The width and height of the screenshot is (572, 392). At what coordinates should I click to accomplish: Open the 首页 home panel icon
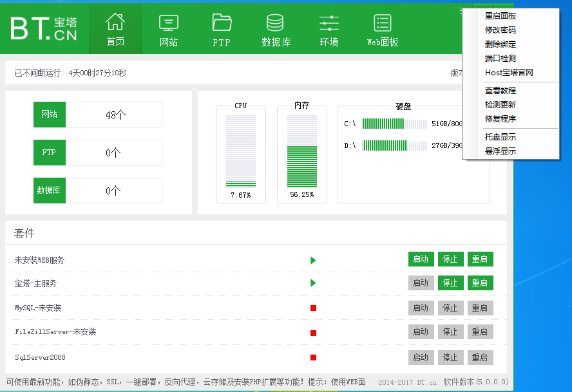click(x=115, y=28)
